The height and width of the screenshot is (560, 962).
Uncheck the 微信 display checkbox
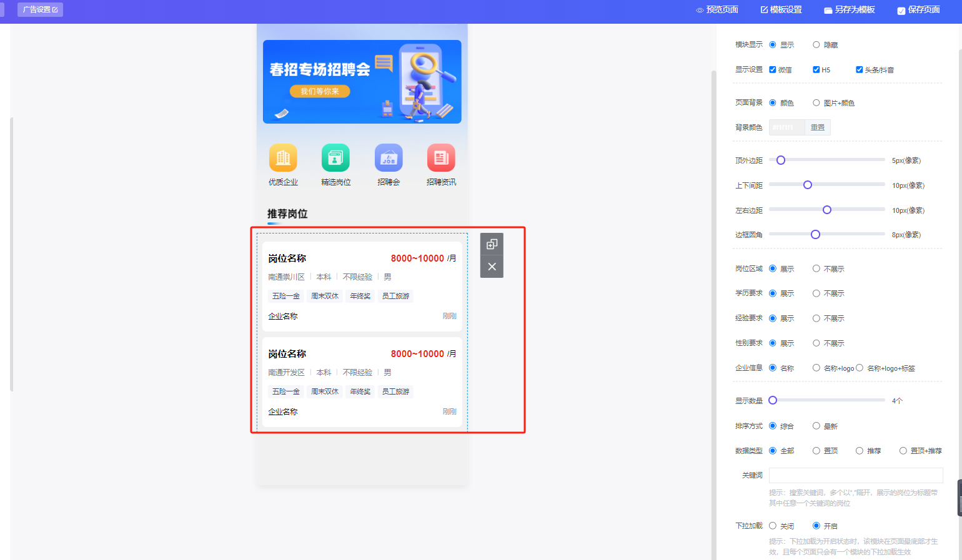click(773, 70)
